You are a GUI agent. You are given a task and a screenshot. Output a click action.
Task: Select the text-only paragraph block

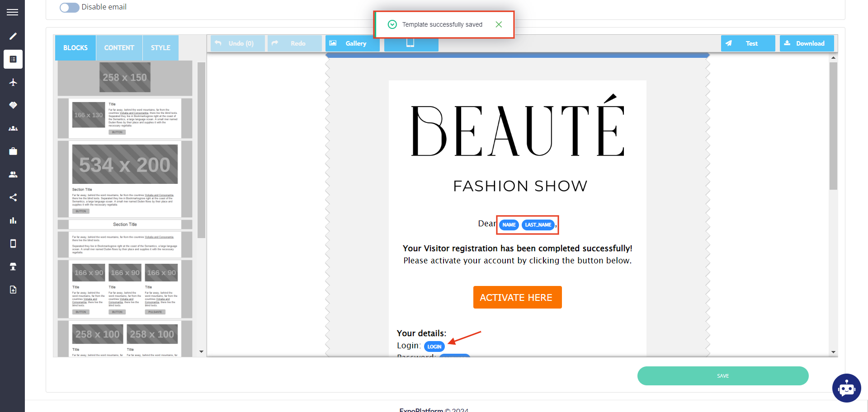coord(125,244)
